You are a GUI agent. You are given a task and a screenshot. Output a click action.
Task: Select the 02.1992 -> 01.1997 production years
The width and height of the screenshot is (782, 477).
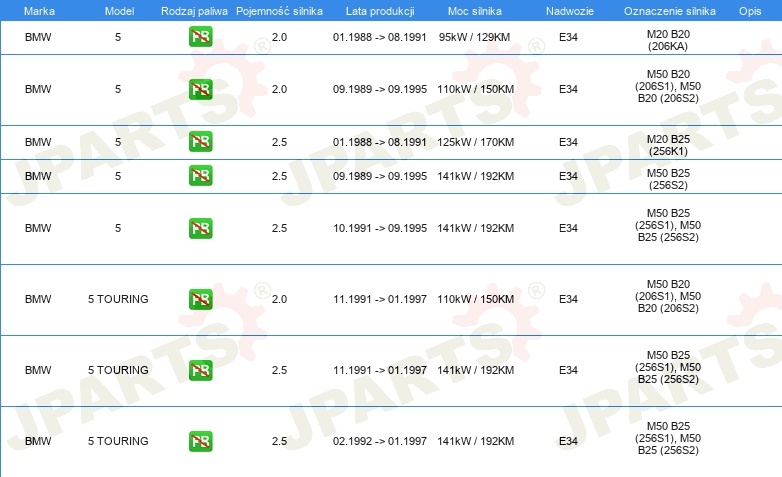(x=380, y=441)
